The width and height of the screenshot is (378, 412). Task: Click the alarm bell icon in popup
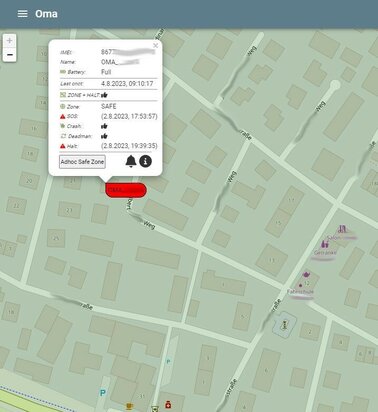(x=131, y=161)
